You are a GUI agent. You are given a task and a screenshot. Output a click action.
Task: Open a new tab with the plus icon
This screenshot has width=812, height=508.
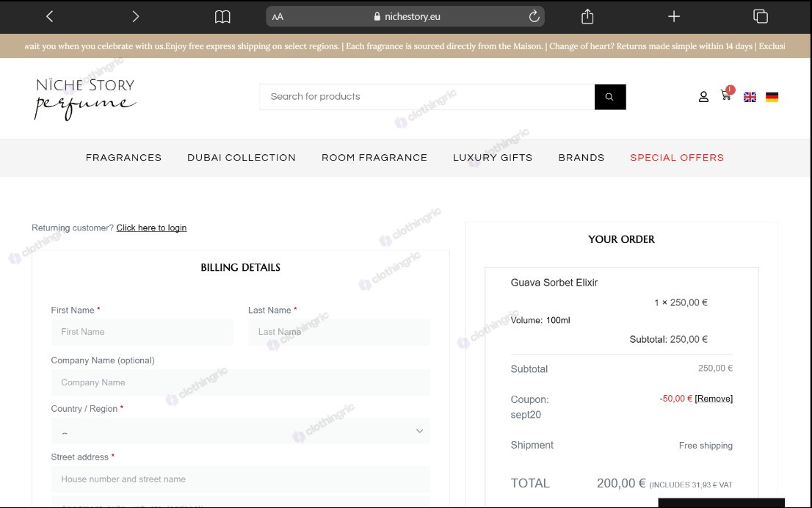[674, 17]
